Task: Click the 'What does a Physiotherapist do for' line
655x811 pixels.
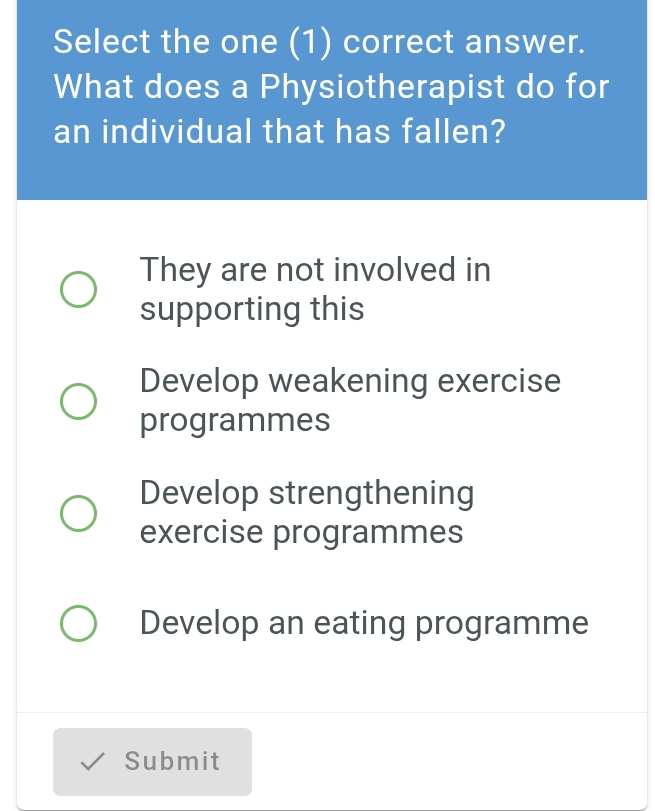Action: [331, 87]
